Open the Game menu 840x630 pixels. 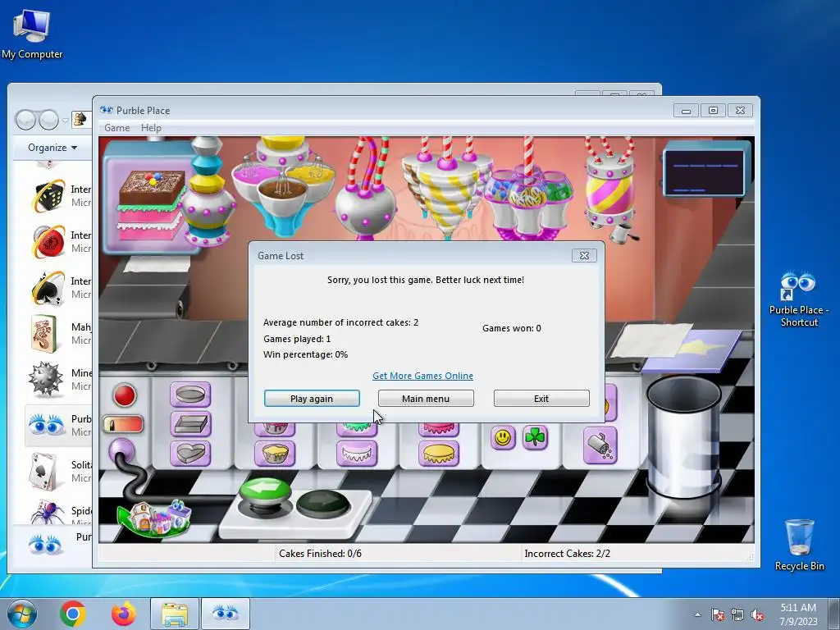pyautogui.click(x=116, y=127)
